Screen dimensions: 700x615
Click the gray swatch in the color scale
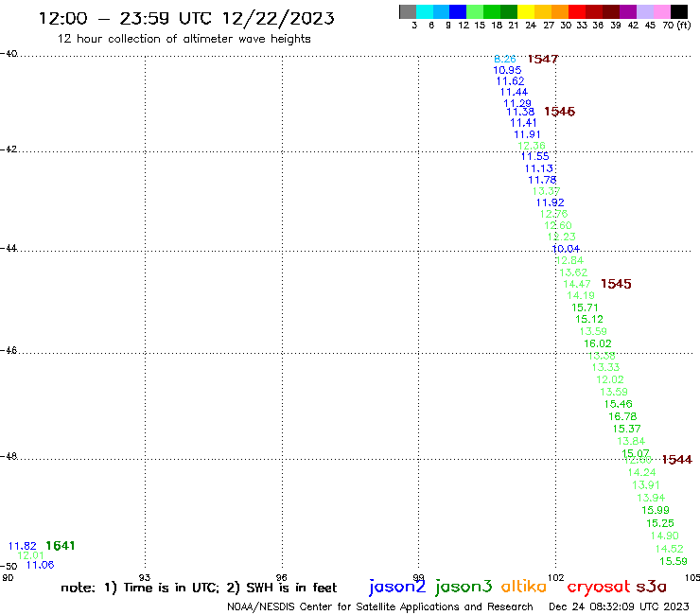[408, 11]
